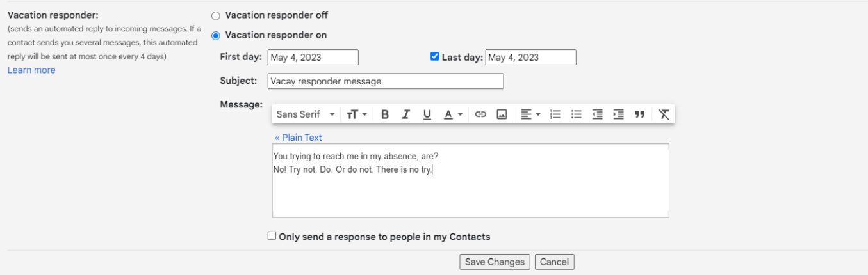
Task: Select Vacation responder on option
Action: [215, 35]
